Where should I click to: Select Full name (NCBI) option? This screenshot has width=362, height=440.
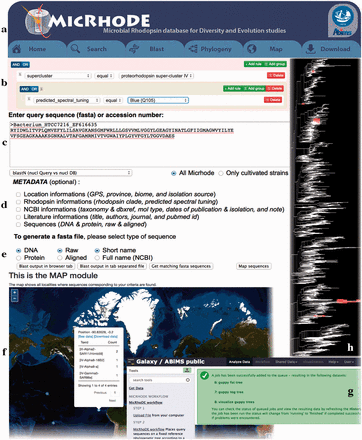97,258
